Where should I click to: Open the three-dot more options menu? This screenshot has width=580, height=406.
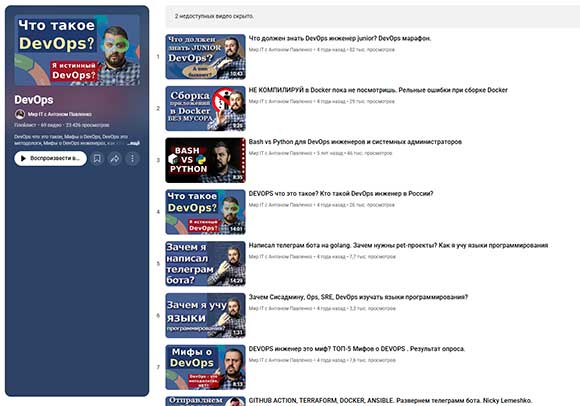click(x=132, y=159)
